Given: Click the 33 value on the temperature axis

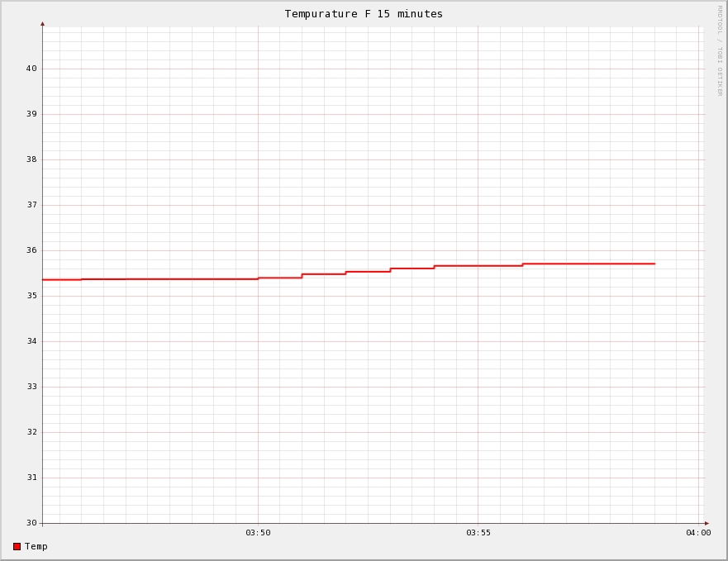Looking at the screenshot, I should [31, 387].
